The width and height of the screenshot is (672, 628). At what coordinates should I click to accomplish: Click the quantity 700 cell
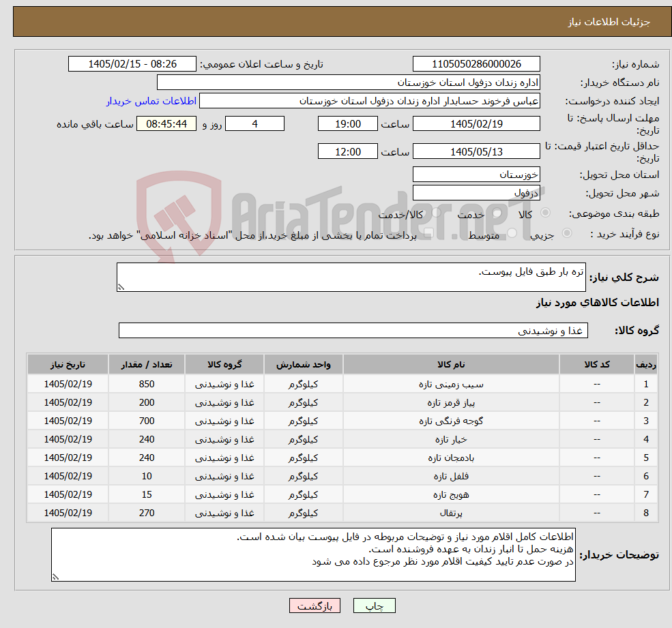click(147, 421)
